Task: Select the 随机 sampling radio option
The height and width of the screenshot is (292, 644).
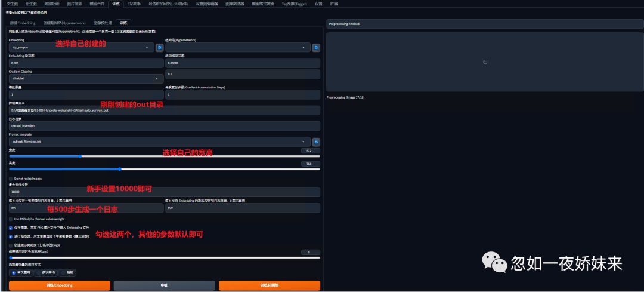Action: pyautogui.click(x=67, y=273)
